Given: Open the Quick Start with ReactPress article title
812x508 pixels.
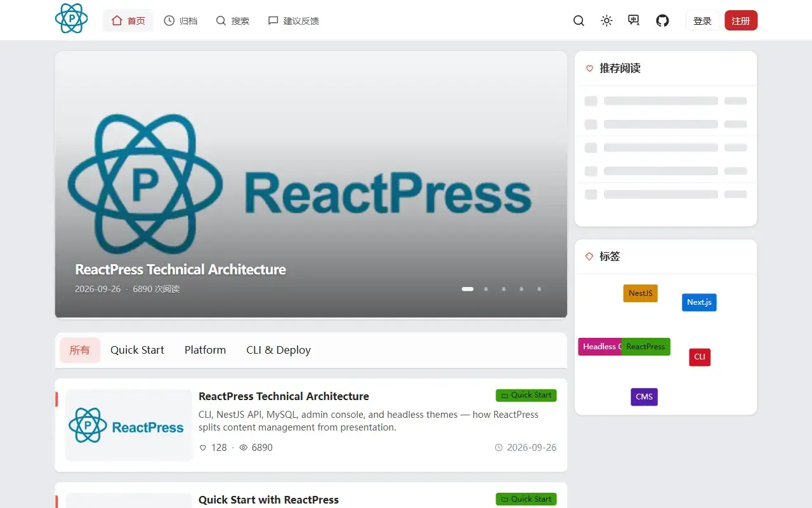Looking at the screenshot, I should [x=268, y=500].
